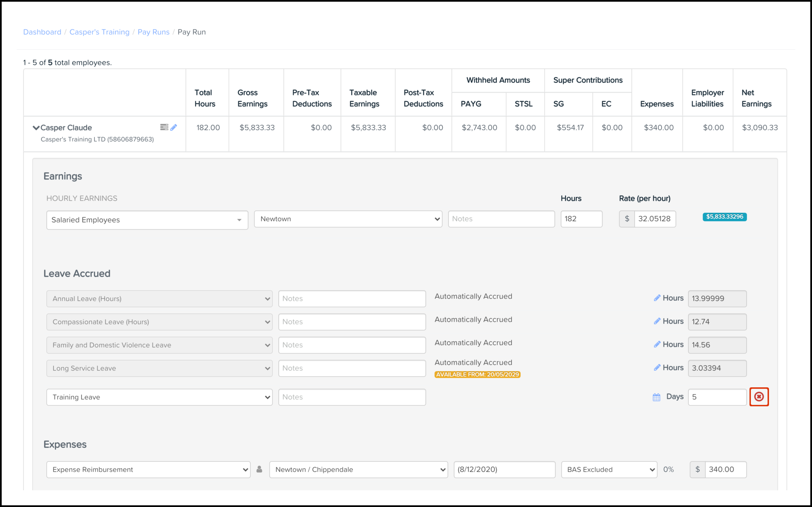Image resolution: width=812 pixels, height=507 pixels.
Task: Open the Newtown location dropdown
Action: coord(348,219)
